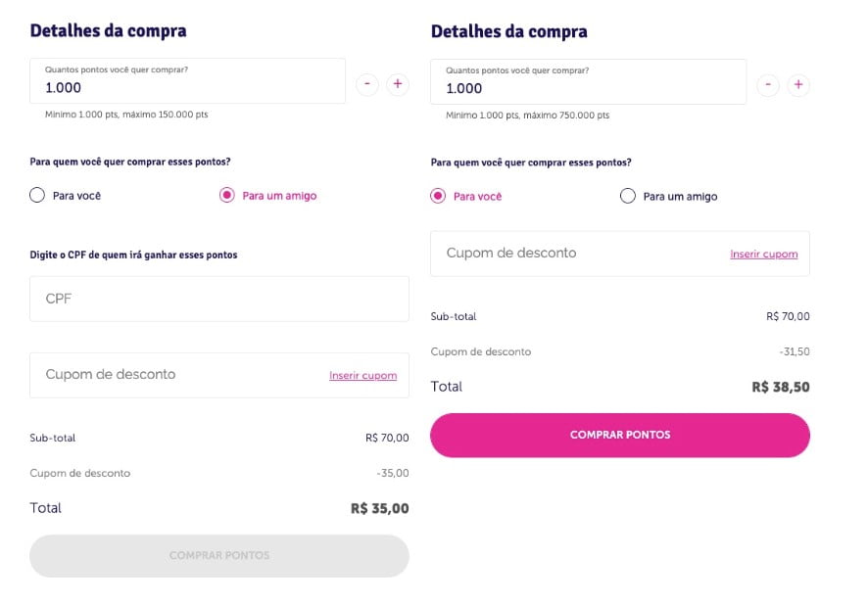Open 'Inserir cupom' in the left form
The width and height of the screenshot is (868, 604).
click(x=363, y=375)
